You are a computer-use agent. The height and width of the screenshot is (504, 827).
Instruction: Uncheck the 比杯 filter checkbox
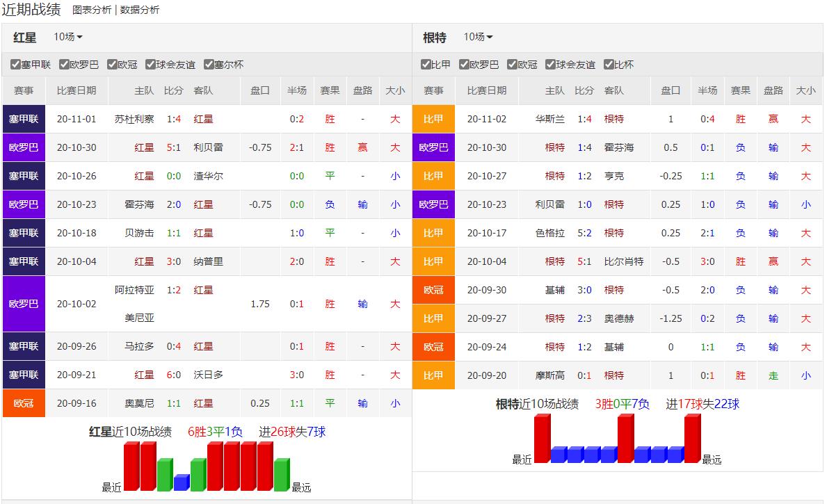pos(609,65)
